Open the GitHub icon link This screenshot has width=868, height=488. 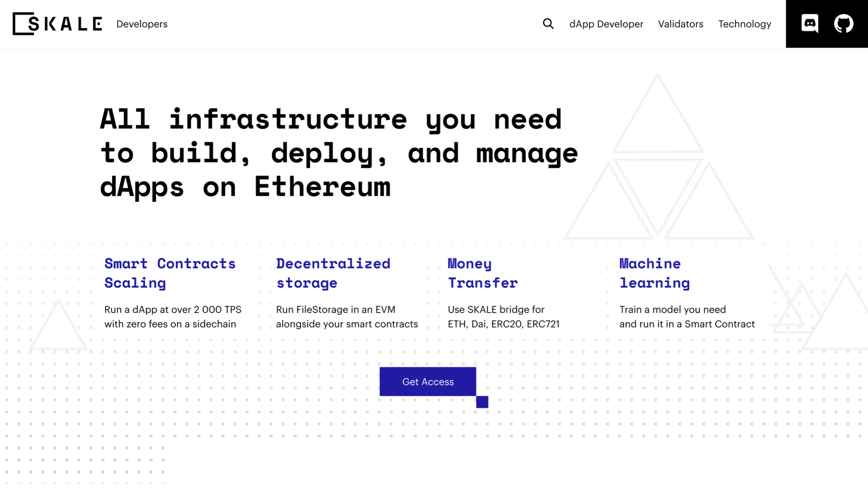pyautogui.click(x=843, y=23)
